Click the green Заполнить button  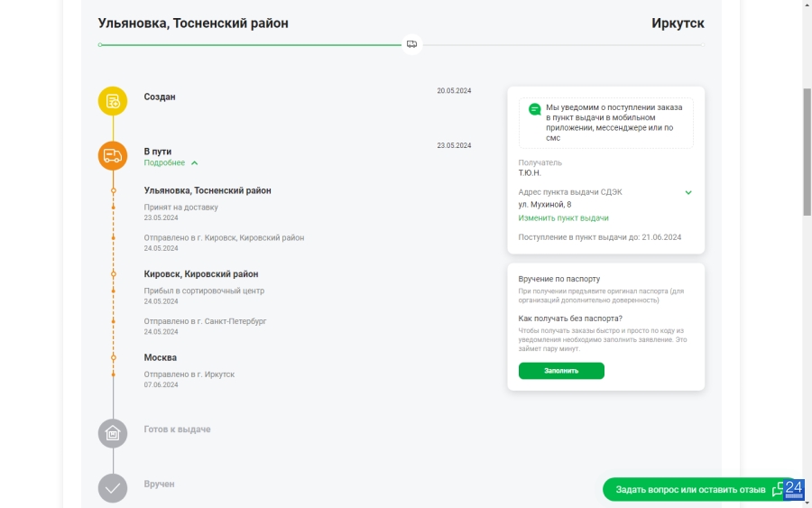[x=561, y=371]
